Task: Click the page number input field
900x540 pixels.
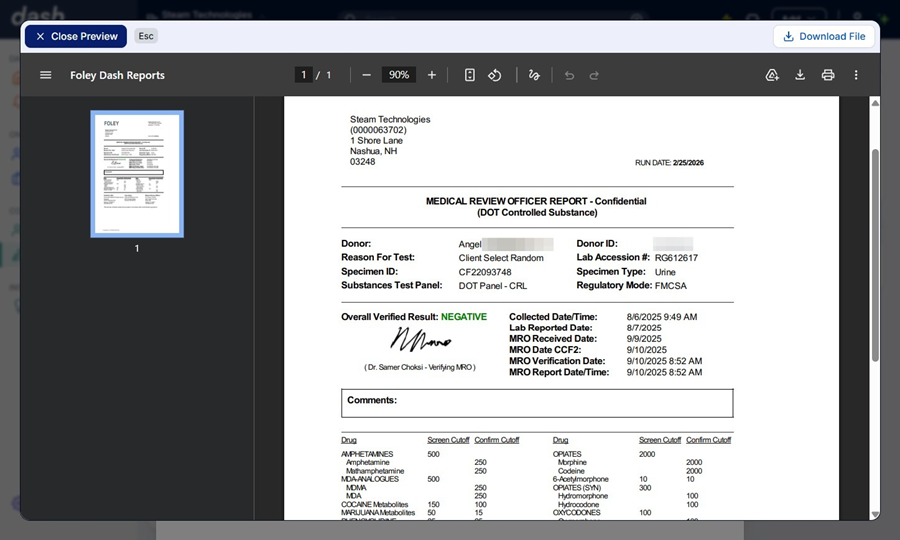Action: (x=302, y=75)
